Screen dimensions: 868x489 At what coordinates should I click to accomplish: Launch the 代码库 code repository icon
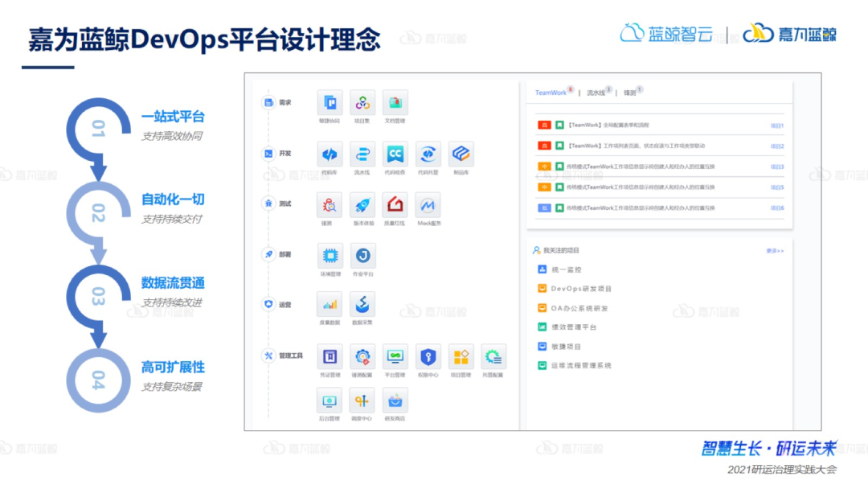tap(330, 154)
